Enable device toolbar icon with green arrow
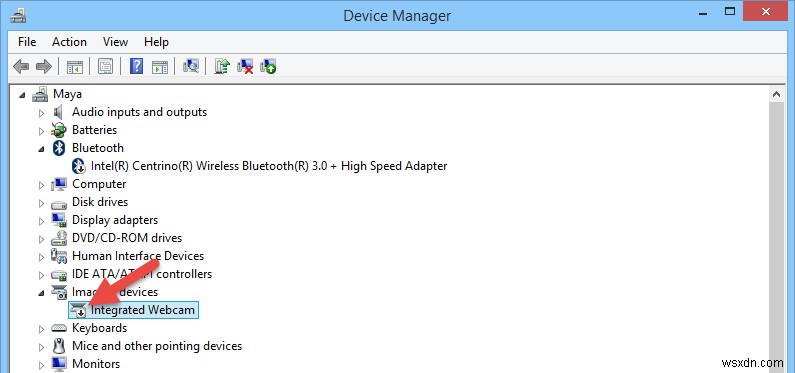Image resolution: width=795 pixels, height=373 pixels. click(x=268, y=66)
